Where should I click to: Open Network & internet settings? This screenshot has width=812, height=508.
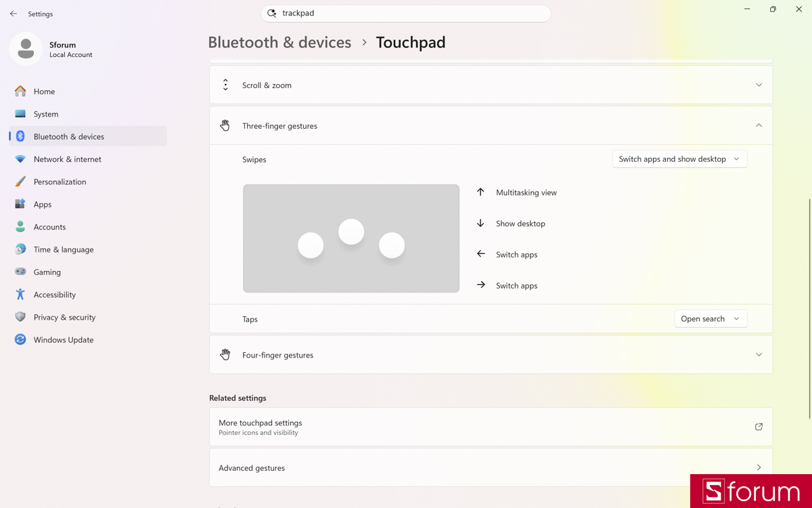88,159
